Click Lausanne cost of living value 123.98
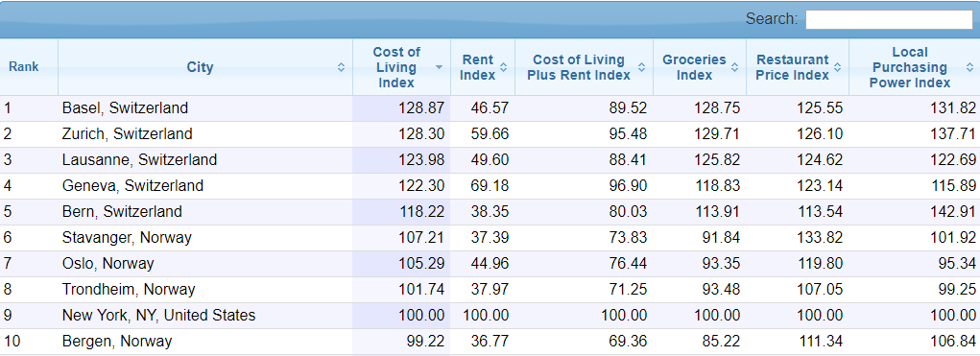 (x=421, y=160)
